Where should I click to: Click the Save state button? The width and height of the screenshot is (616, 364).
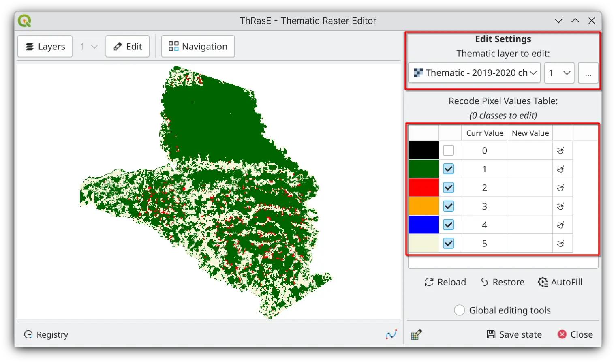coord(514,334)
